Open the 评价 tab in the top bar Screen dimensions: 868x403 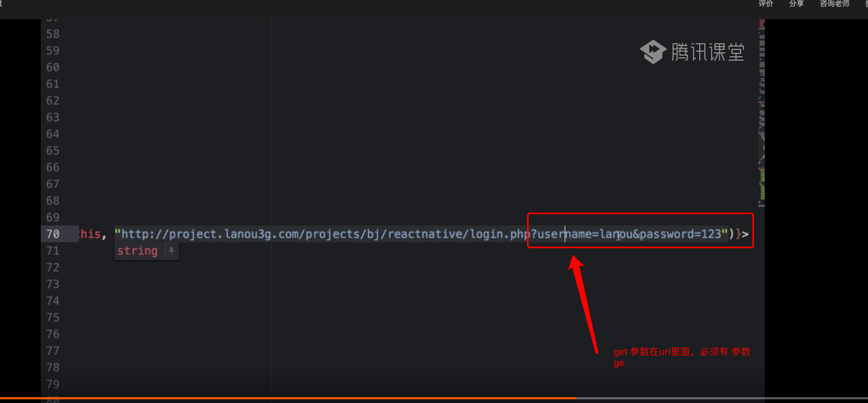[x=766, y=4]
